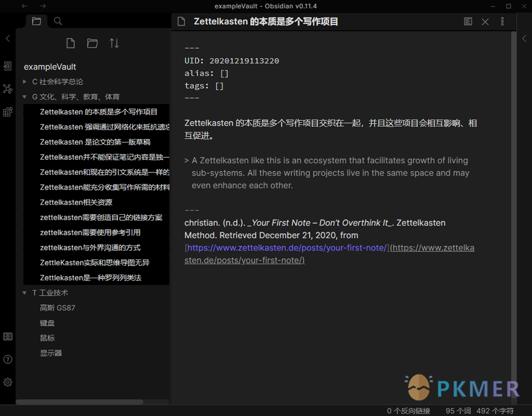Click the '0 个反向链接' backlinks status
532x416 pixels.
(408, 411)
